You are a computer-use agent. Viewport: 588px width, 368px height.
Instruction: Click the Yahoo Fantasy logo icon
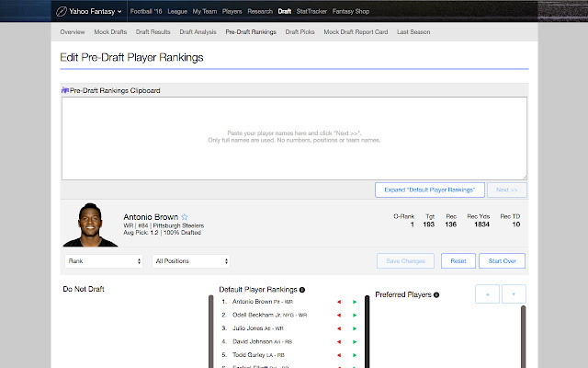pos(62,12)
